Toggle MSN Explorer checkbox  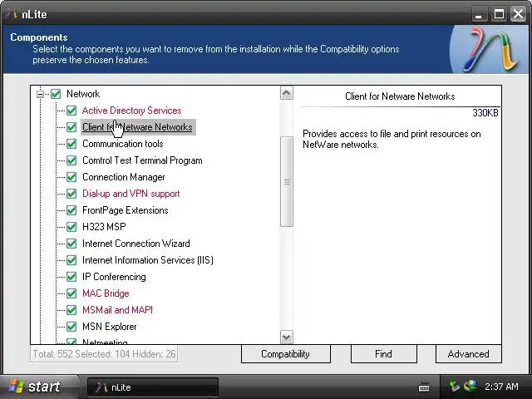71,327
